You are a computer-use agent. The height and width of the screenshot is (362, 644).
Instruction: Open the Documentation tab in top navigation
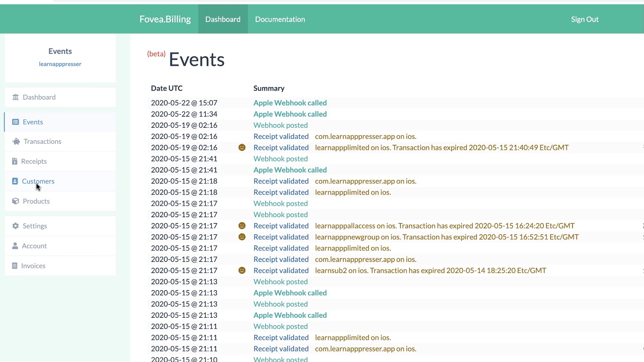(280, 19)
